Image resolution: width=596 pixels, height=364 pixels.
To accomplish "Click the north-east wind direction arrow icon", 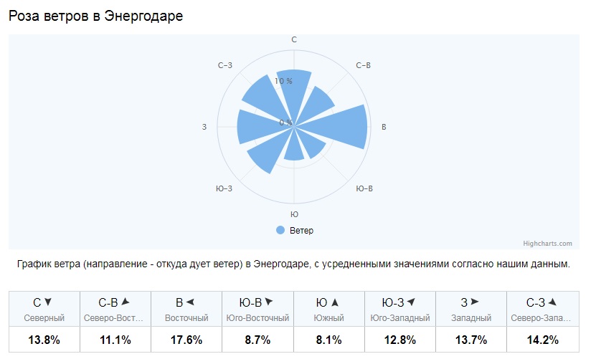I will coord(126,302).
